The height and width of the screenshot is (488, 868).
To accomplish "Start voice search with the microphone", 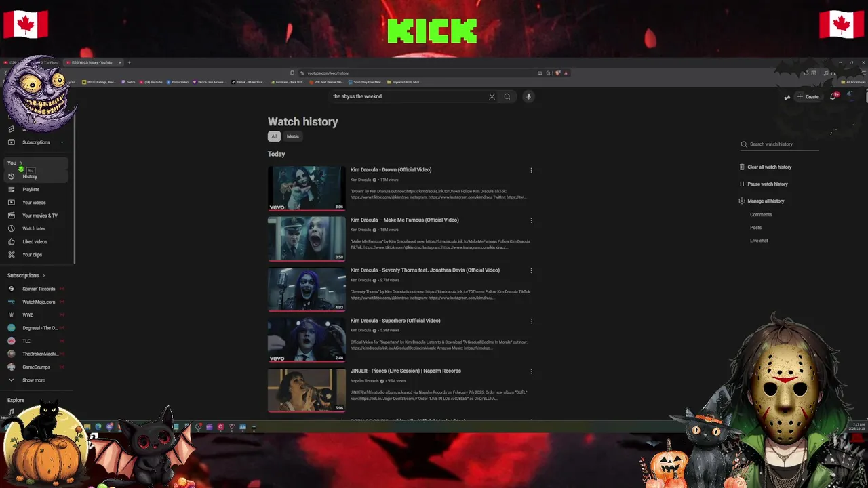I will tap(528, 96).
